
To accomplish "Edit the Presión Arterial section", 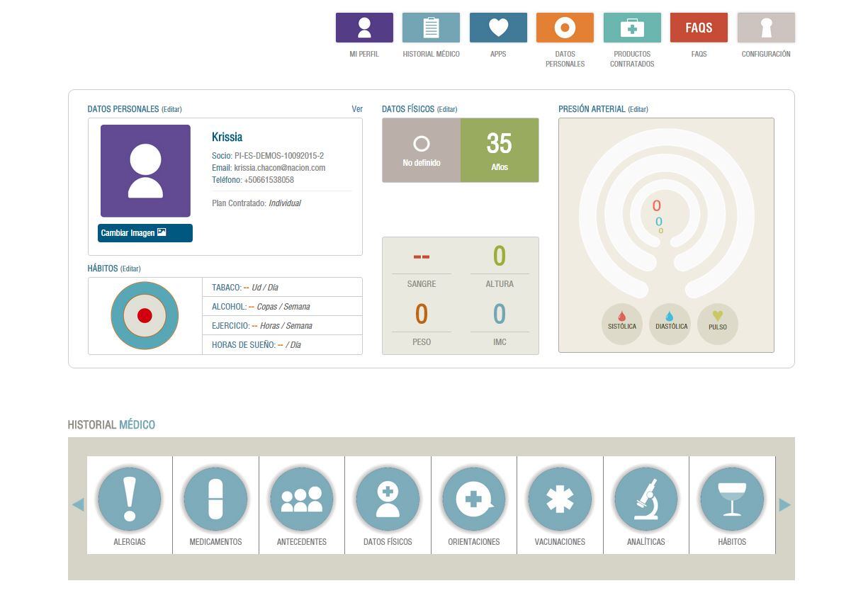I will tap(638, 109).
